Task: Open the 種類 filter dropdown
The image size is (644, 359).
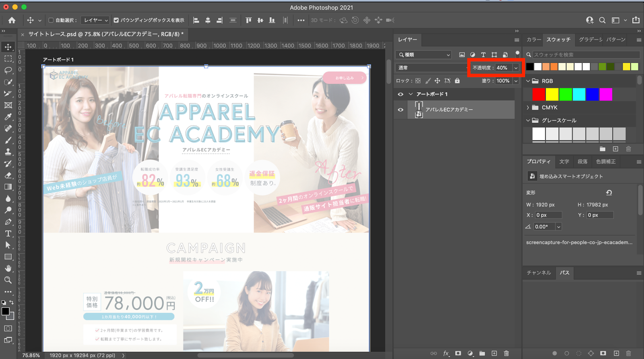Action: [424, 55]
